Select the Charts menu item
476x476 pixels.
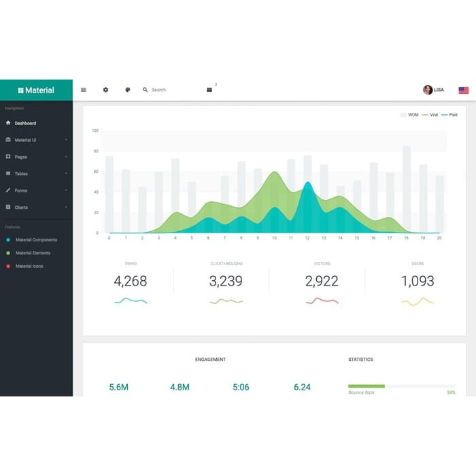pyautogui.click(x=37, y=207)
